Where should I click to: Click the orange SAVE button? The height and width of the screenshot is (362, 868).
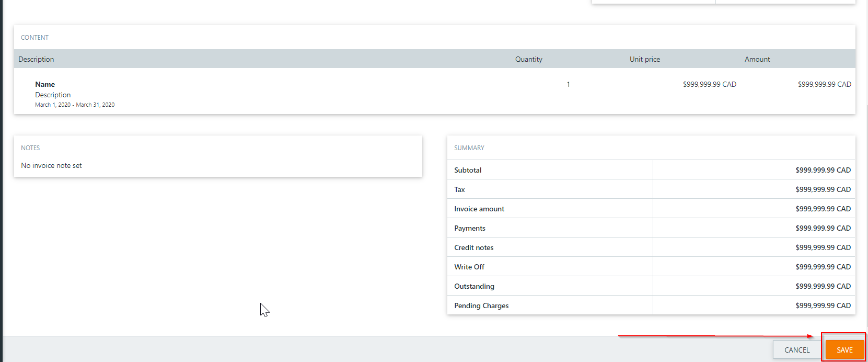pos(844,350)
